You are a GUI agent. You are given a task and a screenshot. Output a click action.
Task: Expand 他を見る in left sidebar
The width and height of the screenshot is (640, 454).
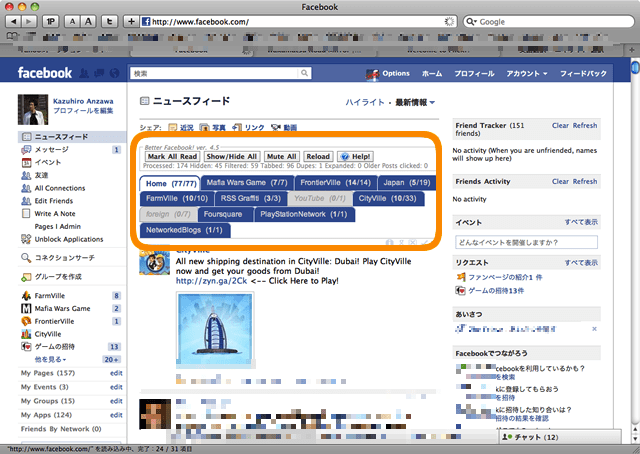50,359
